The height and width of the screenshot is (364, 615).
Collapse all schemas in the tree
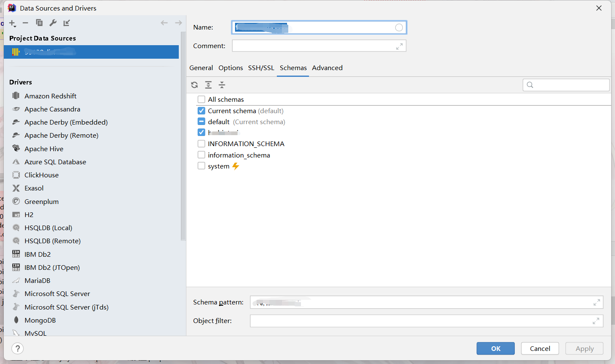[x=222, y=85]
